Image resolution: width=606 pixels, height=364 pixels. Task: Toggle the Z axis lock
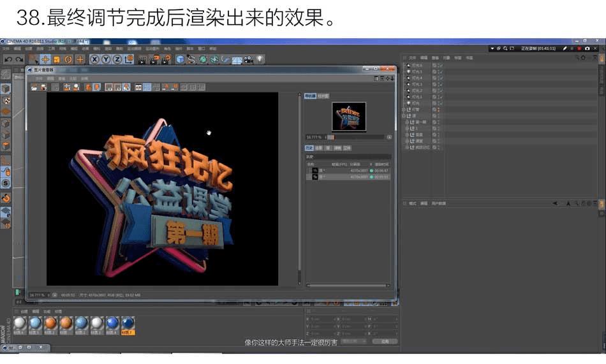pos(117,59)
